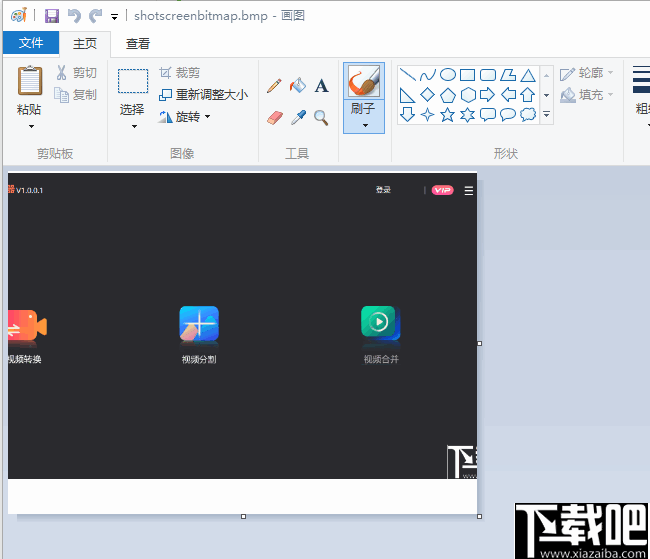This screenshot has height=559, width=650.
Task: Move the shapes gallery down one row
Action: [x=546, y=95]
